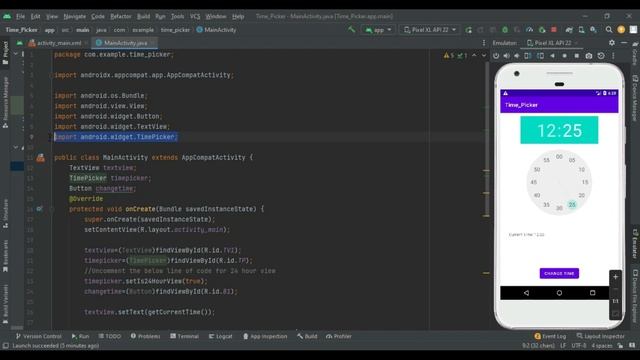Image resolution: width=640 pixels, height=360 pixels.
Task: Go to previous highlighted error arrow
Action: 474,55
